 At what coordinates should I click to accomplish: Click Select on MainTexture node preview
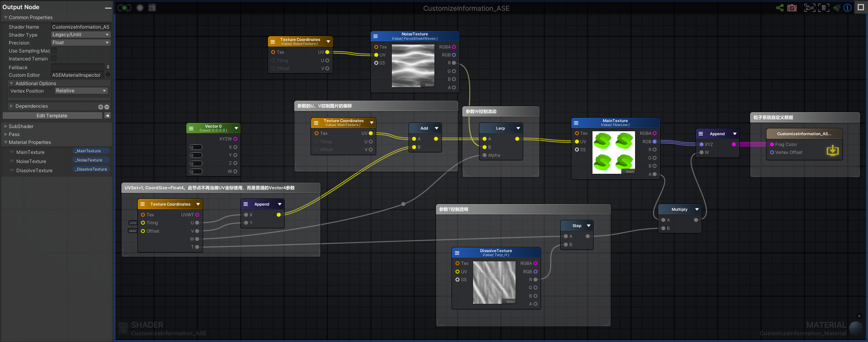[x=629, y=171]
